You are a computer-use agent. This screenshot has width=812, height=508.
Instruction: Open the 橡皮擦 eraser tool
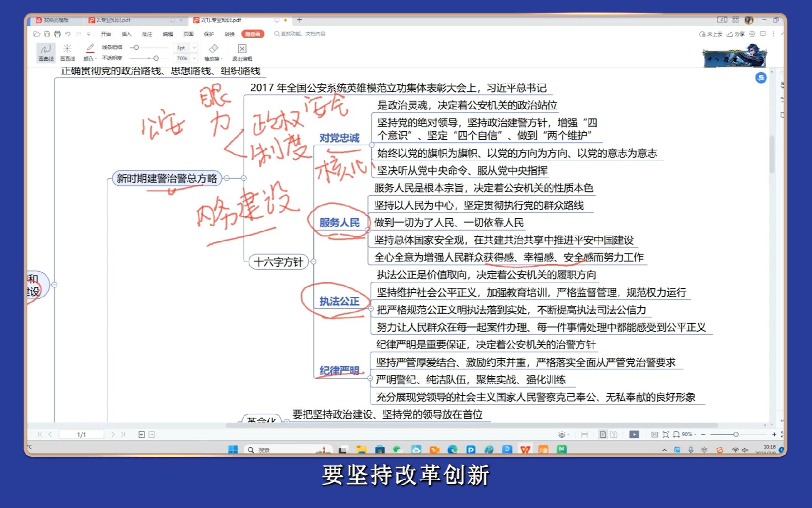tap(213, 52)
